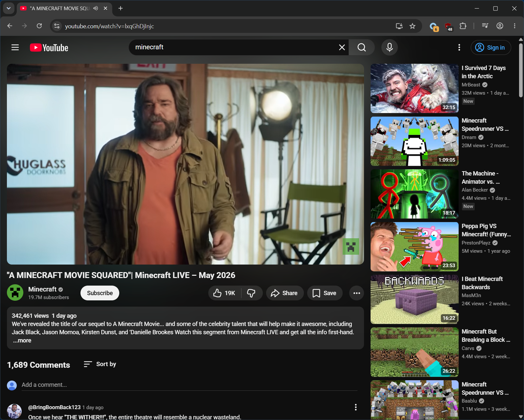Open the comments Sort by menu
The image size is (524, 420).
(100, 364)
